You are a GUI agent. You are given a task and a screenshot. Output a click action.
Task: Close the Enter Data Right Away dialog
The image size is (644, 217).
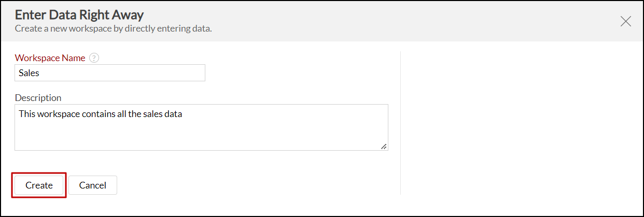tap(626, 21)
